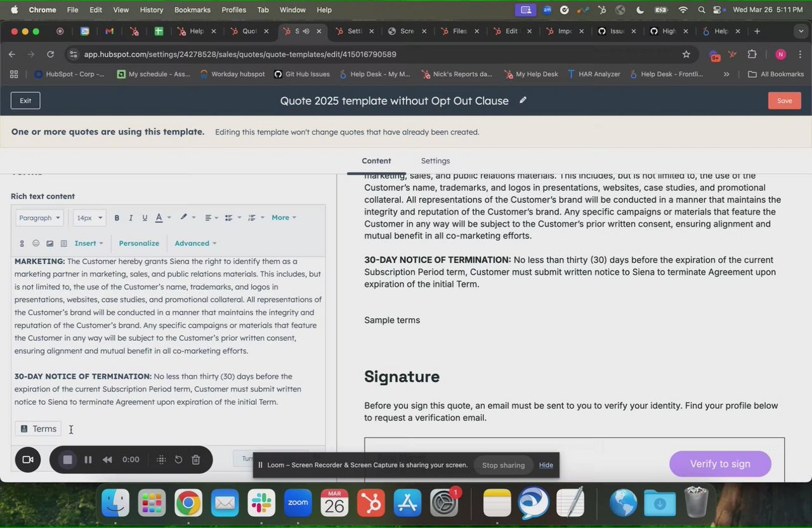This screenshot has height=528, width=812.
Task: Open the Profiles menu in the menu bar
Action: click(x=233, y=10)
